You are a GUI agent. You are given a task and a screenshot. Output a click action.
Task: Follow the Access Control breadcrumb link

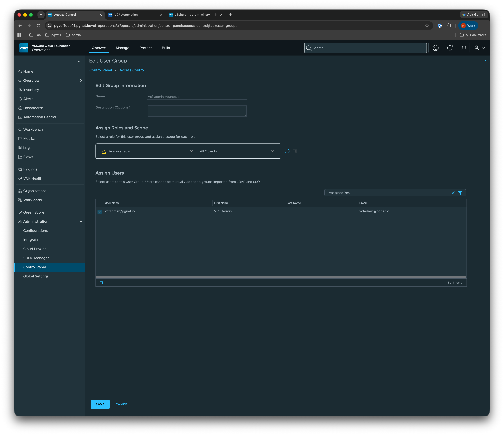(x=132, y=70)
